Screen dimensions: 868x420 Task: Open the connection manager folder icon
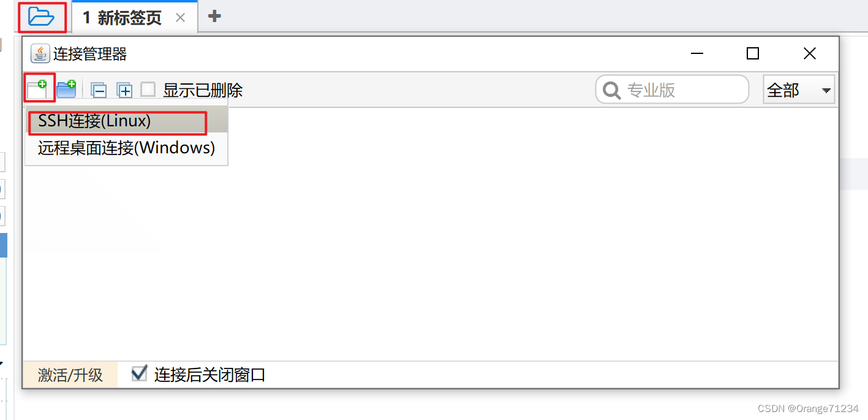tap(42, 17)
